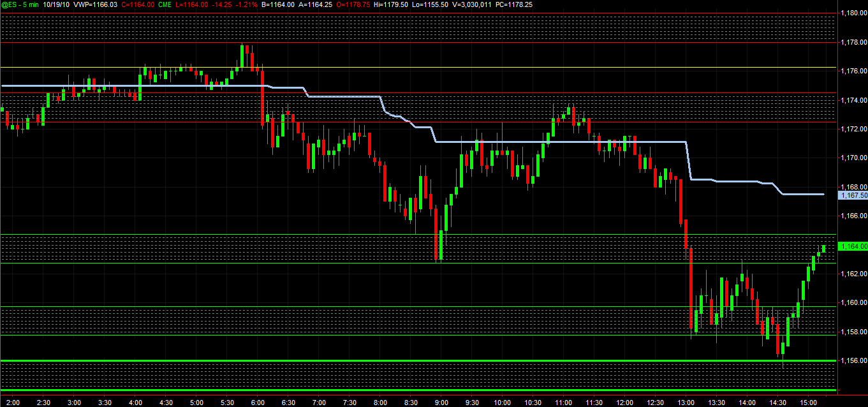Click the 1,178.00 price axis label
The height and width of the screenshot is (407, 868).
tap(853, 41)
